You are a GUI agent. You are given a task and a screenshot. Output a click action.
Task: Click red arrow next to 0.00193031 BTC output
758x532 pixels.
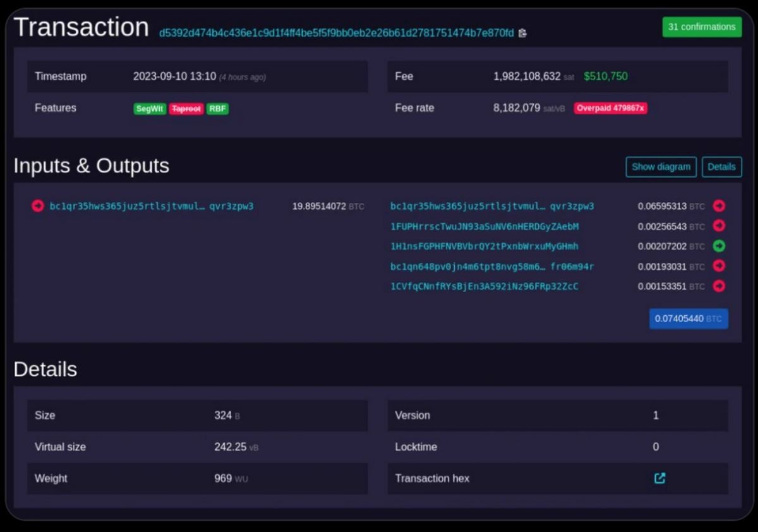719,266
